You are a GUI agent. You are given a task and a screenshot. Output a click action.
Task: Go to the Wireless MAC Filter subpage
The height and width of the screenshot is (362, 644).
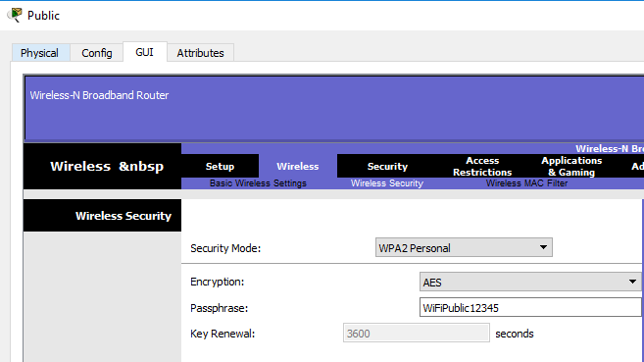pyautogui.click(x=526, y=183)
